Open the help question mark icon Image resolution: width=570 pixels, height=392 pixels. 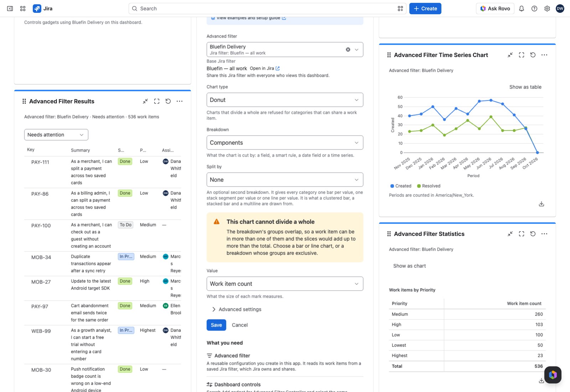534,9
